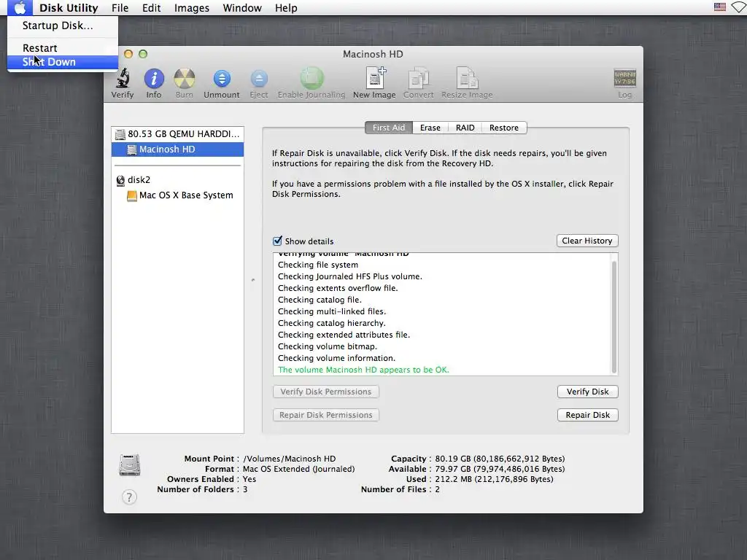Choose Shut Down from Apple menu
This screenshot has height=560, width=747.
pyautogui.click(x=63, y=62)
